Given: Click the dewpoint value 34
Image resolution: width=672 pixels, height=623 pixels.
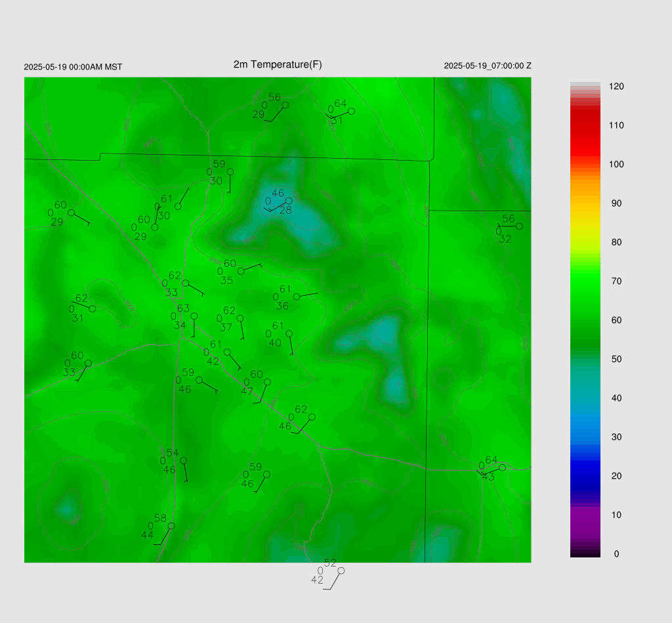Looking at the screenshot, I should pyautogui.click(x=180, y=325).
